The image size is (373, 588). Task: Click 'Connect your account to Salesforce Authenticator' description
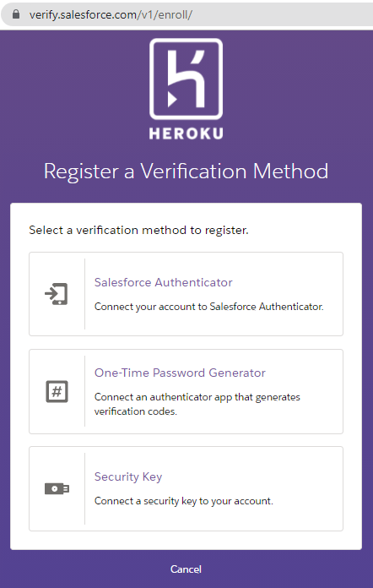pos(209,307)
